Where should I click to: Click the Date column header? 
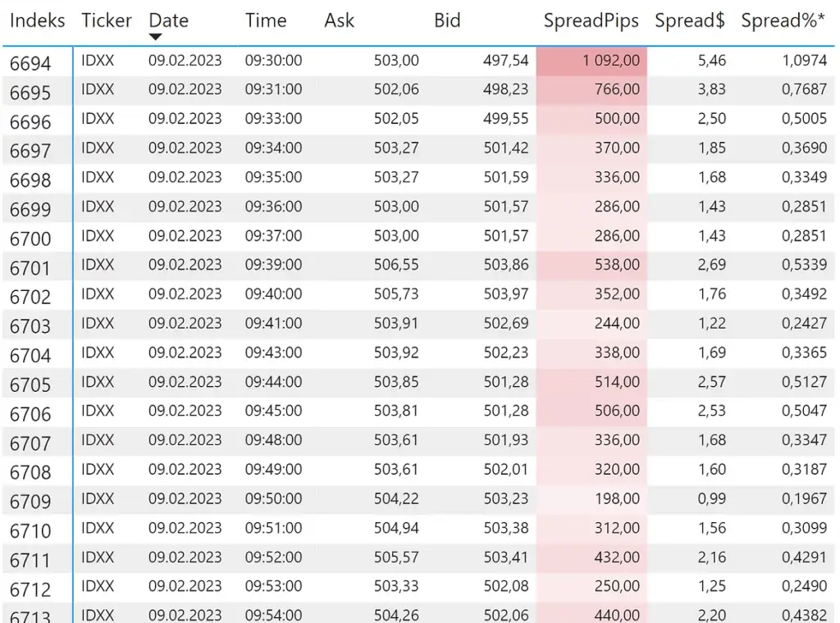point(169,20)
